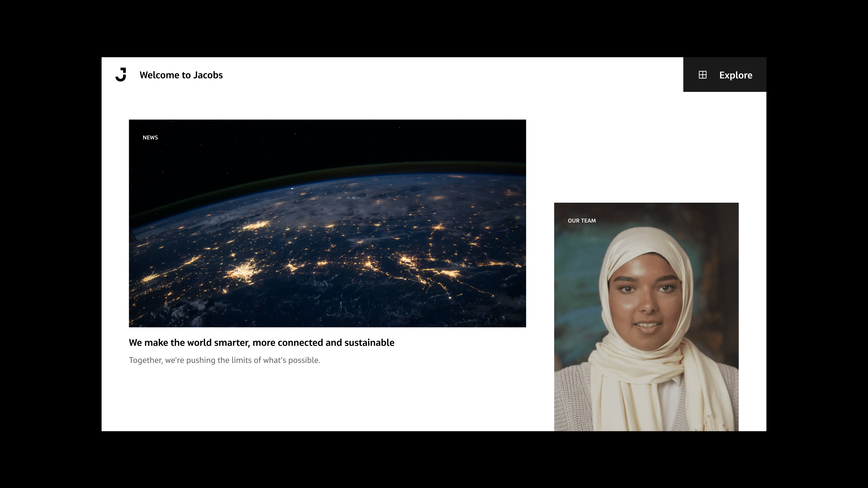Open the Explore menu

(724, 75)
